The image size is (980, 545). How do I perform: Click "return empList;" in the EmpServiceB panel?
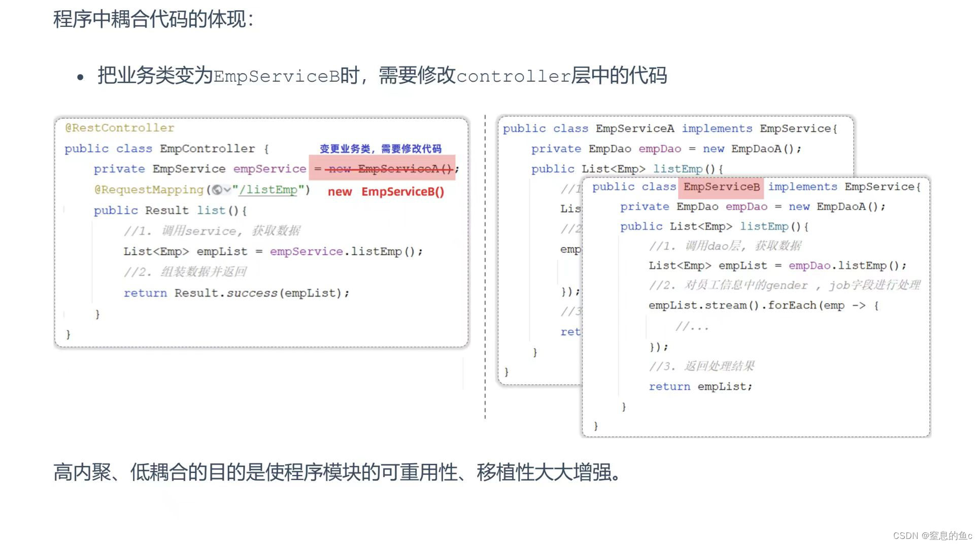point(700,387)
